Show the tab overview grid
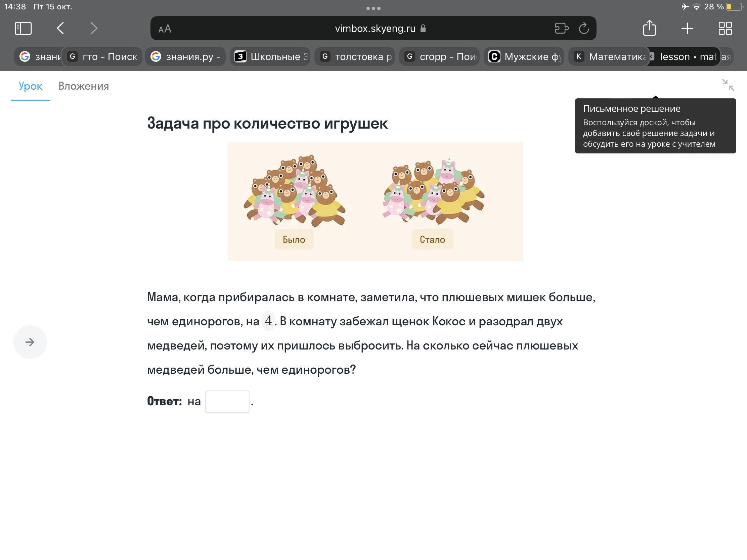The height and width of the screenshot is (560, 747). pos(725,28)
